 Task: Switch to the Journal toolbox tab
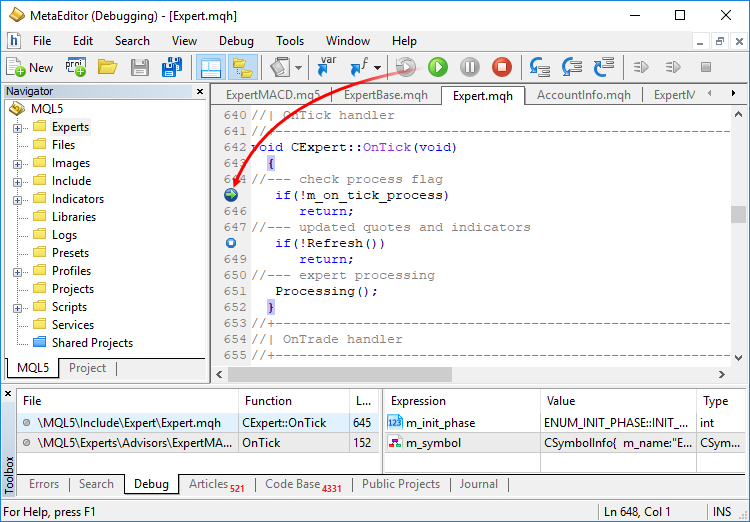click(478, 484)
